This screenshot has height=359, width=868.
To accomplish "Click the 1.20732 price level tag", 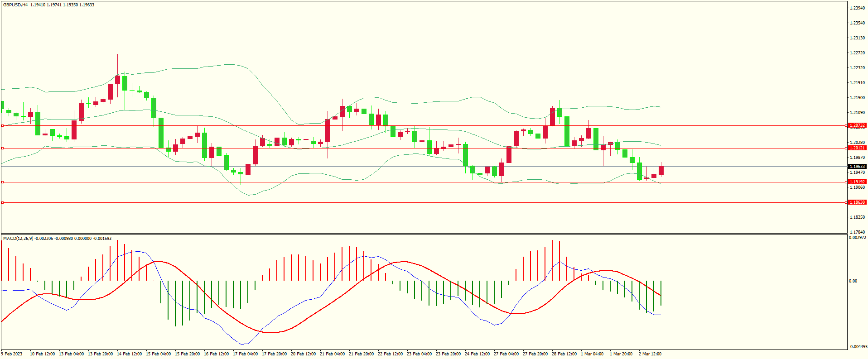I will coord(857,125).
